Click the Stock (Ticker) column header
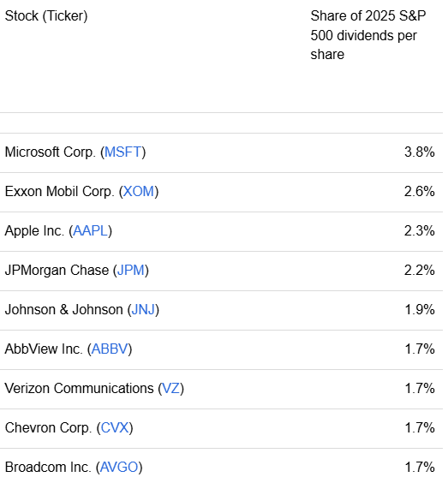Viewport: 448px width, 483px height. [x=46, y=16]
